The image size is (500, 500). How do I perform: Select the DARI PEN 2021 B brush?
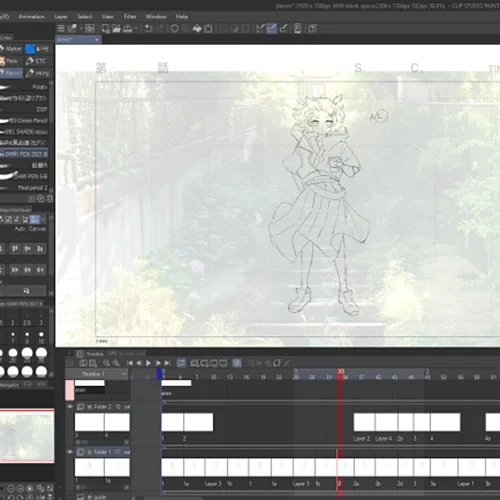[24, 154]
